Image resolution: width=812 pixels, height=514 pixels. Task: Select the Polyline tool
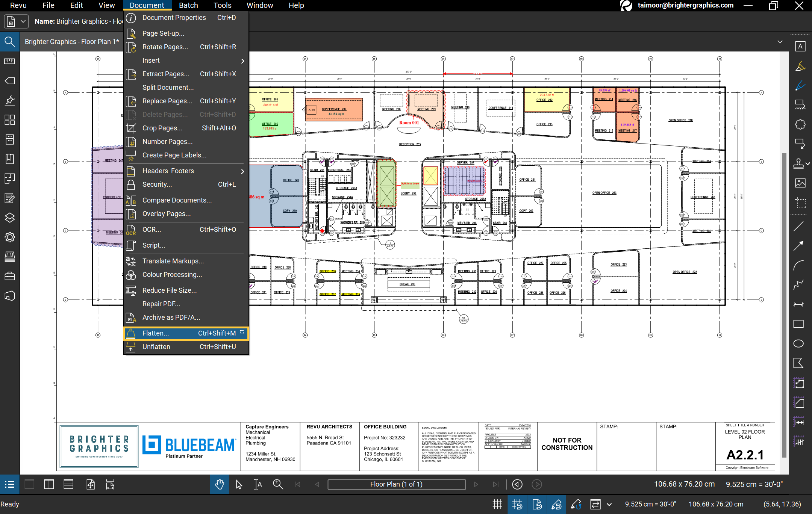pos(798,285)
